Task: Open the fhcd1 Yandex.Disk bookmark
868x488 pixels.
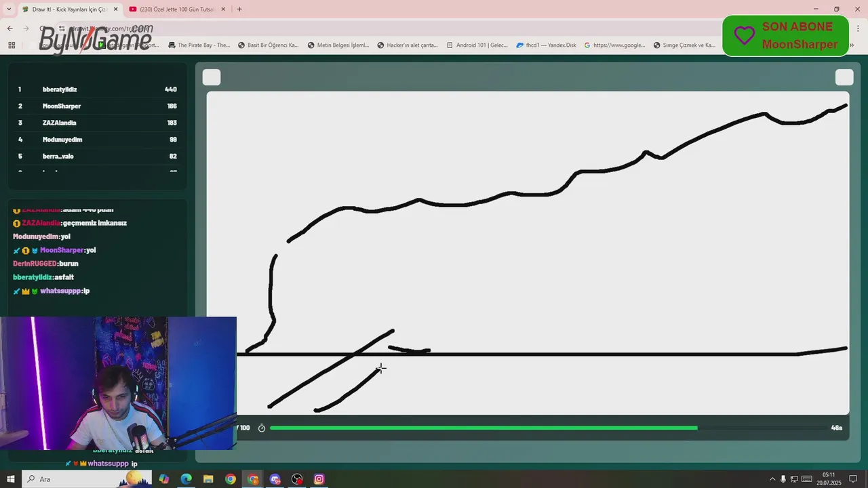Action: click(547, 45)
